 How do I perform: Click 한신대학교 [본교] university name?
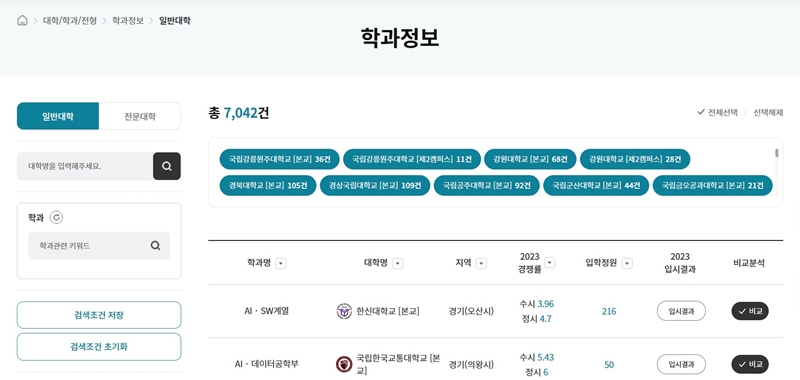[x=388, y=311]
